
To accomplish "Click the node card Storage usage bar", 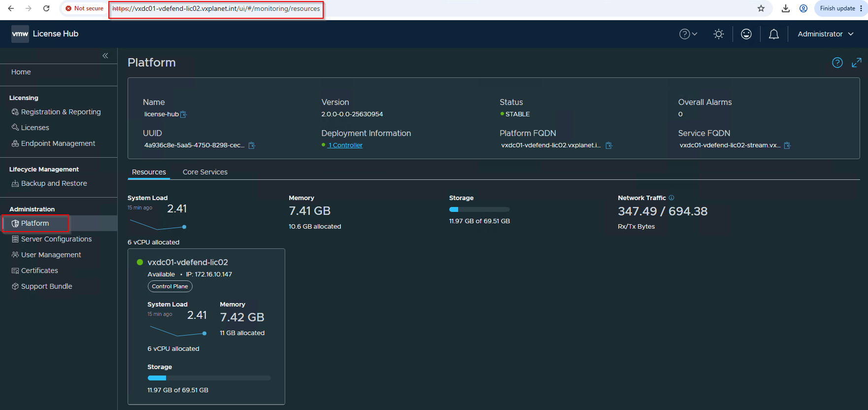I will 209,378.
